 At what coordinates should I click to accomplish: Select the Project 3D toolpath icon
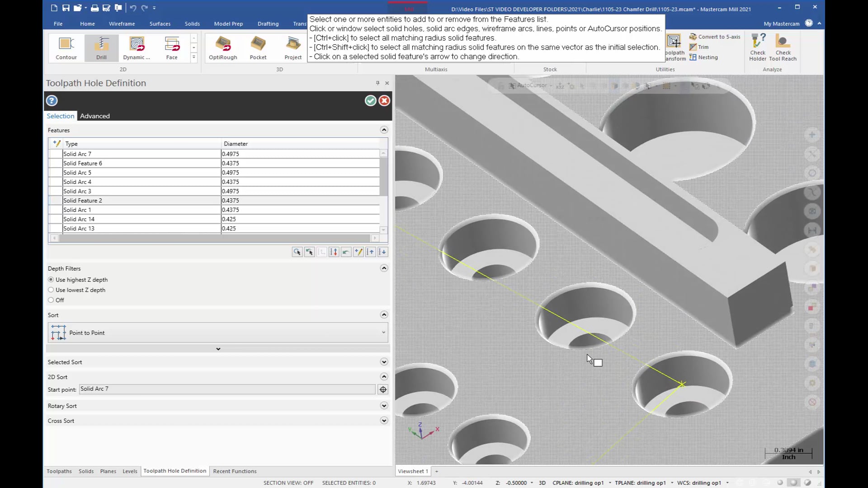pos(293,48)
